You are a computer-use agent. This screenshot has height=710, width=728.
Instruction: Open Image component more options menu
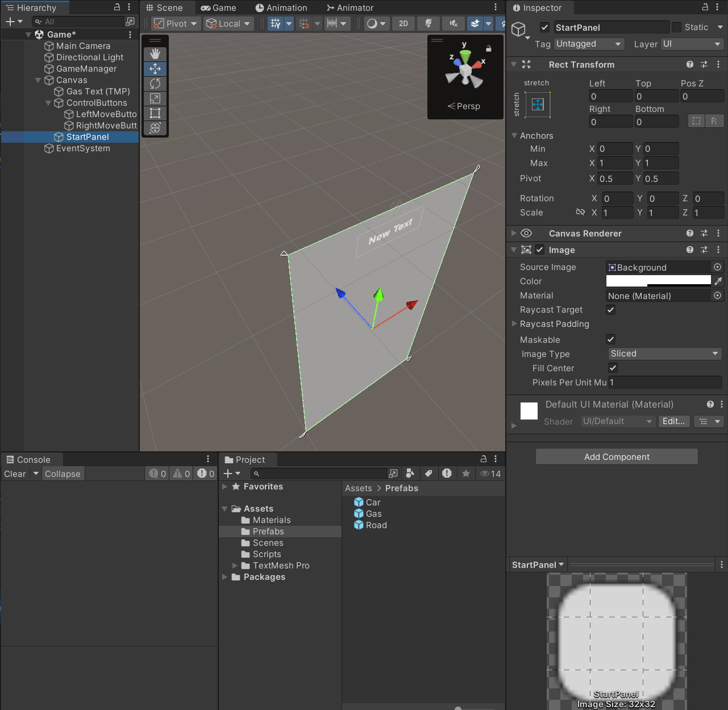coord(718,250)
